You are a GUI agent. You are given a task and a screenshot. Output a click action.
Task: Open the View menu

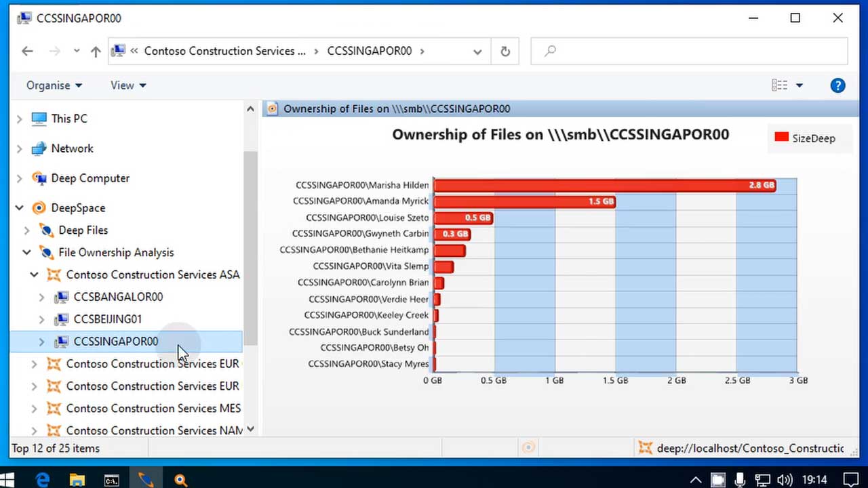point(128,85)
